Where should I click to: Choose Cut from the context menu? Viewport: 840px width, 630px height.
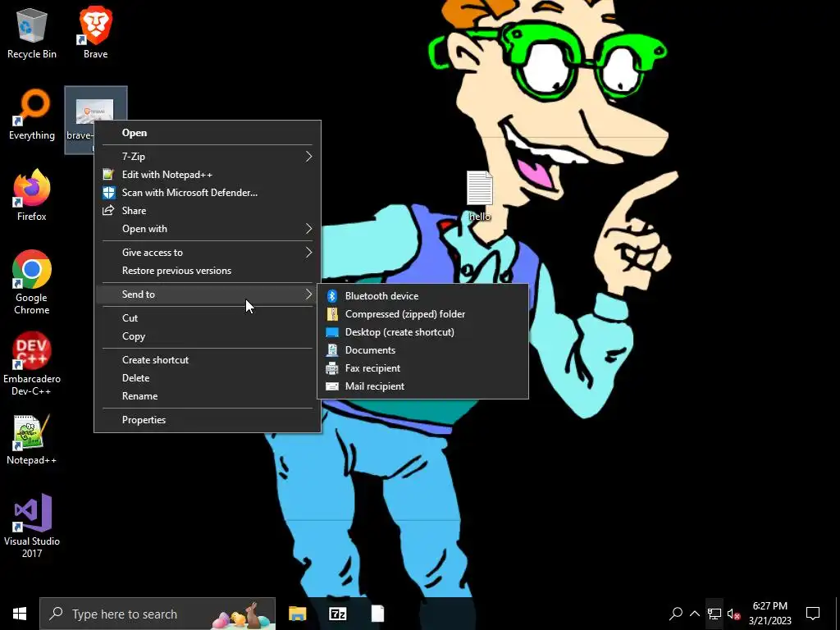pyautogui.click(x=208, y=317)
